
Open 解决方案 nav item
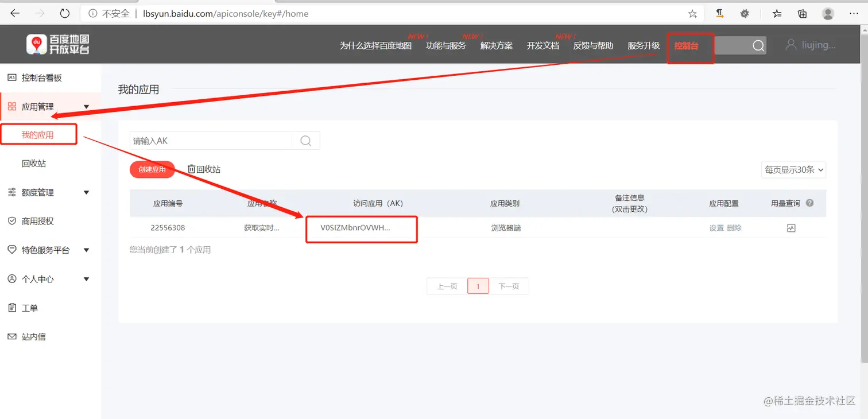pyautogui.click(x=497, y=45)
